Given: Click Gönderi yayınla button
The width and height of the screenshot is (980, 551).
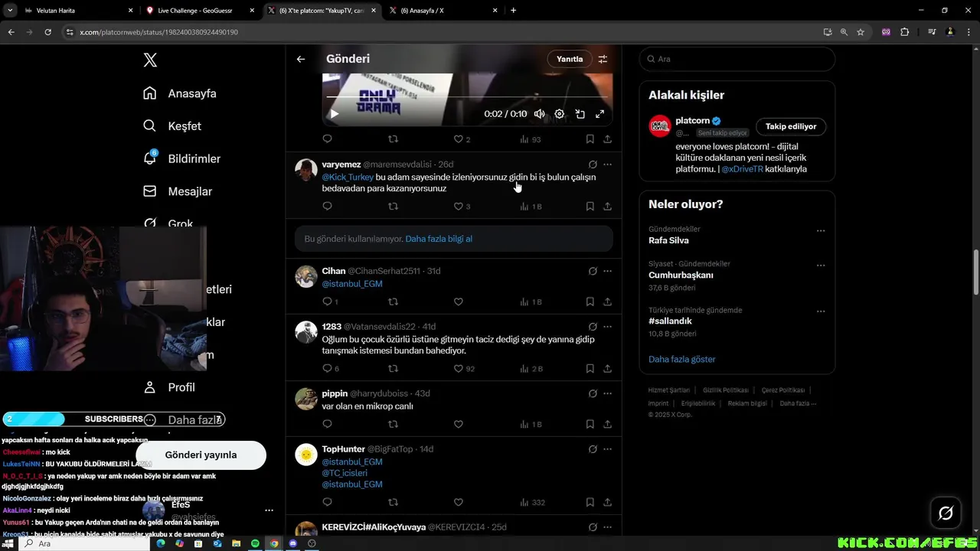Looking at the screenshot, I should pos(201,455).
